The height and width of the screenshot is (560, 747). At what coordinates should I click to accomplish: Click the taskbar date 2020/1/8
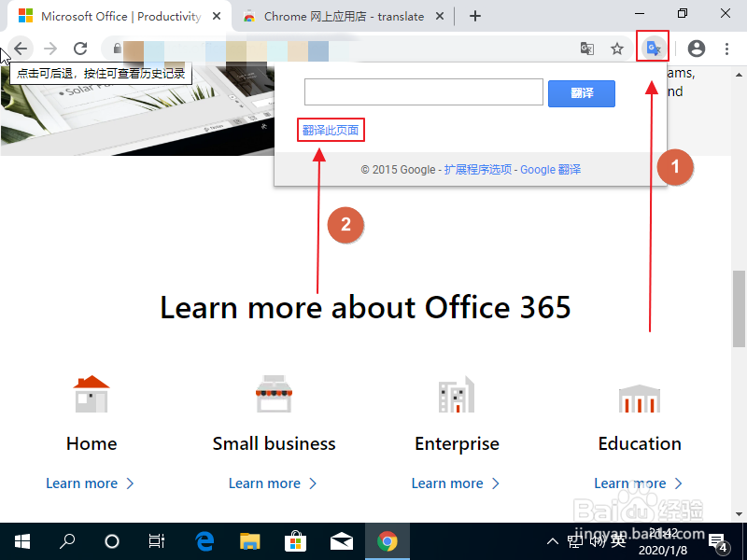coord(663,551)
